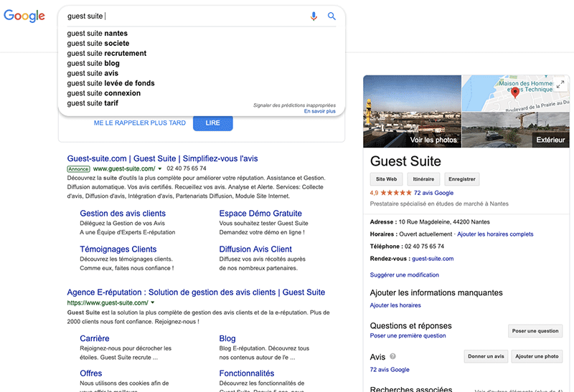
Task: Click the map thumbnail in knowledge panel
Action: tap(516, 93)
